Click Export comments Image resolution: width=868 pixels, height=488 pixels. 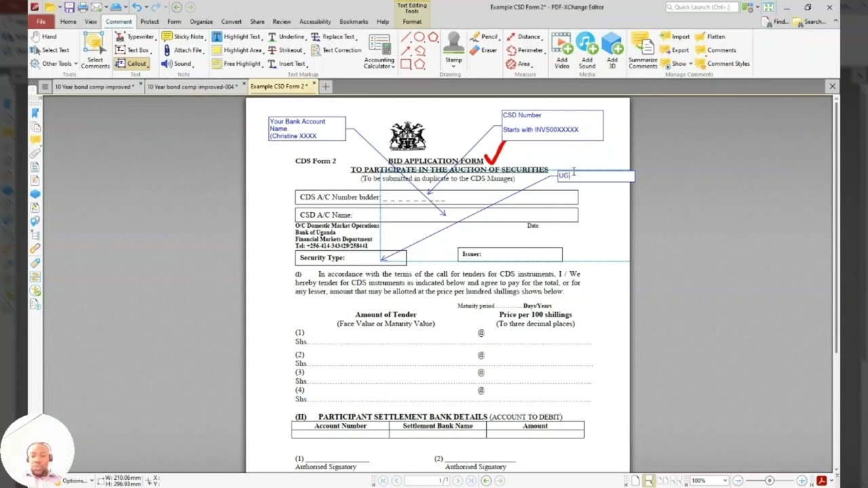click(675, 50)
